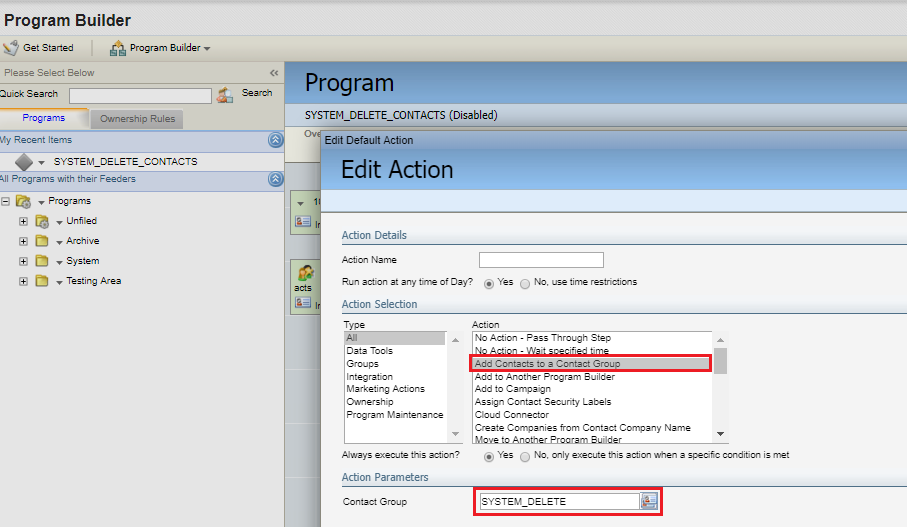
Task: Expand the Archive folder node
Action: (x=23, y=241)
